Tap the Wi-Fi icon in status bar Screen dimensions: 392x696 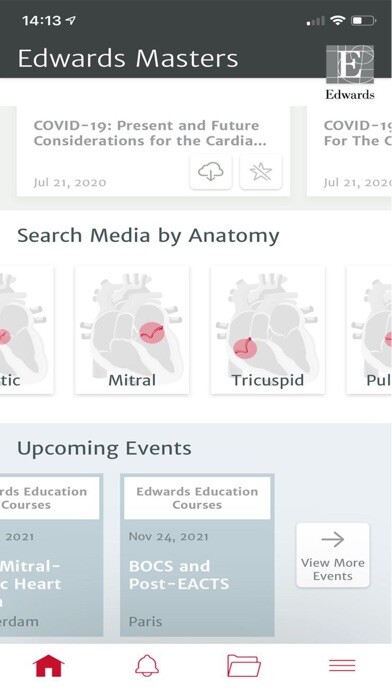(338, 20)
